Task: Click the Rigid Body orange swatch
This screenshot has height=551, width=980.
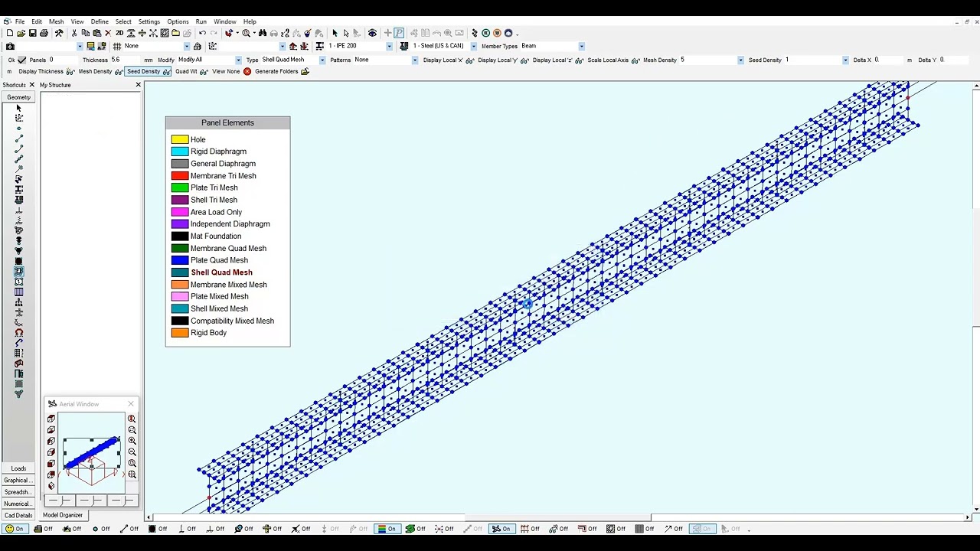Action: [x=180, y=333]
